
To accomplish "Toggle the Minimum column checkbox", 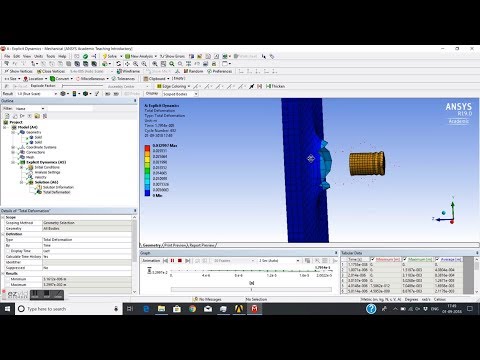I will coord(373,259).
